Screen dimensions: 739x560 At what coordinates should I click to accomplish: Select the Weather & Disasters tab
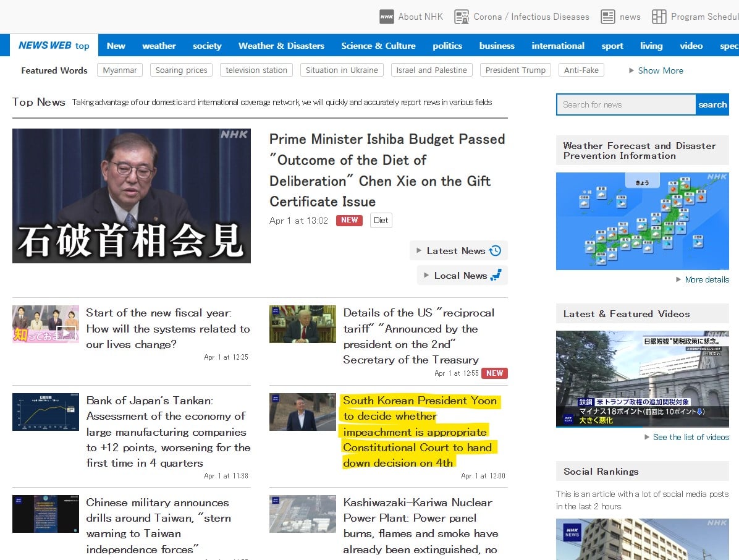click(x=281, y=46)
